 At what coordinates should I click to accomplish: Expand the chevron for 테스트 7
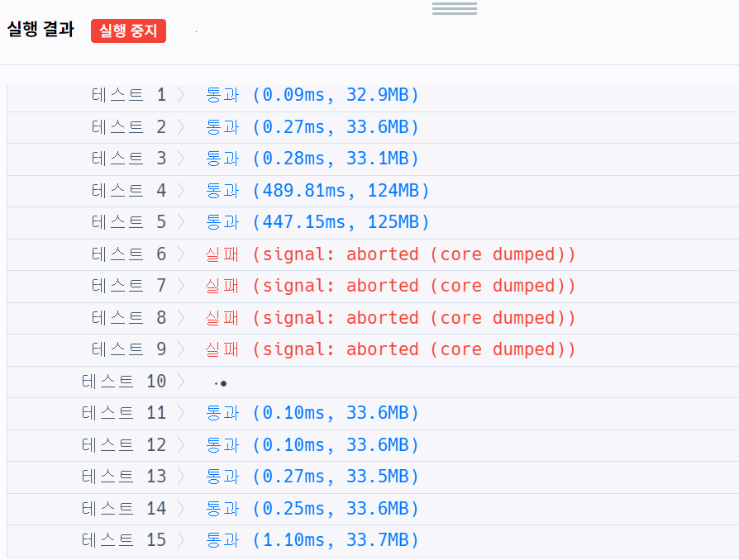(x=181, y=286)
